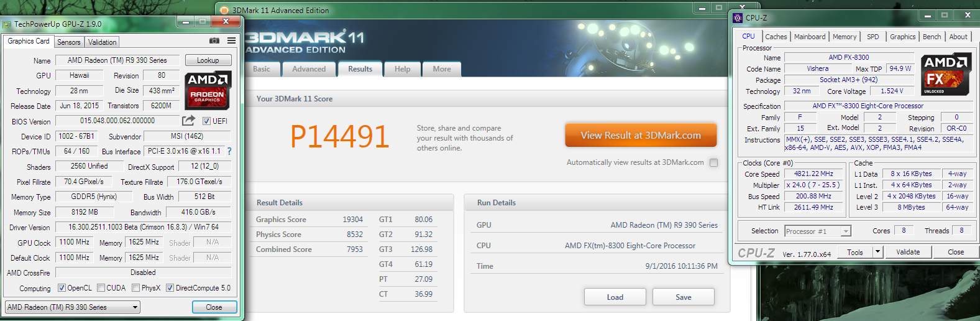Enable the CUDA checkbox
Image resolution: width=980 pixels, height=321 pixels.
tap(101, 288)
